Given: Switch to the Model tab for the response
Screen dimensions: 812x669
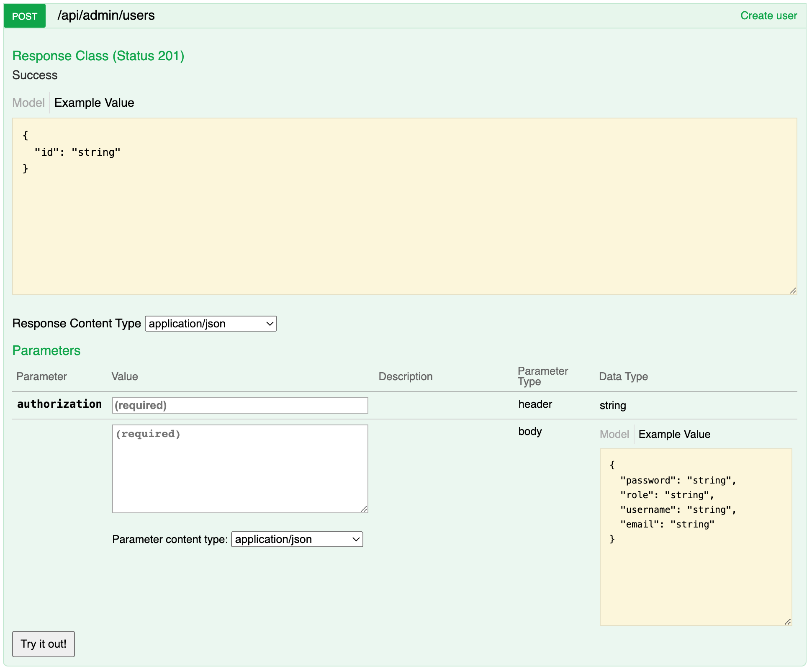Looking at the screenshot, I should coord(28,103).
